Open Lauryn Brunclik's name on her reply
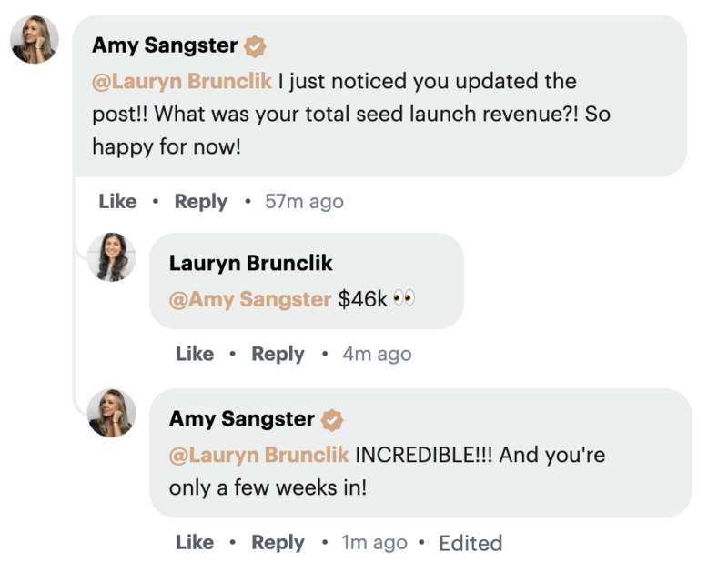The width and height of the screenshot is (728, 572). 251,263
